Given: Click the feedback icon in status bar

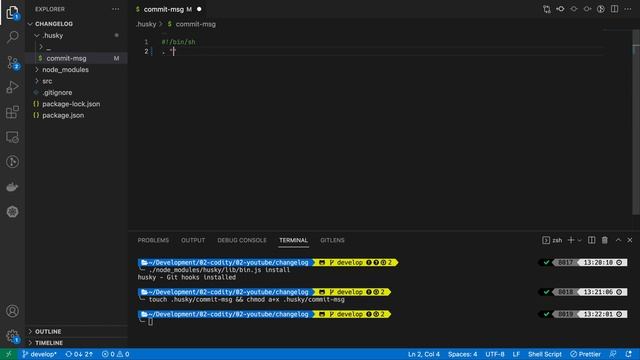Looking at the screenshot, I should pos(613,354).
